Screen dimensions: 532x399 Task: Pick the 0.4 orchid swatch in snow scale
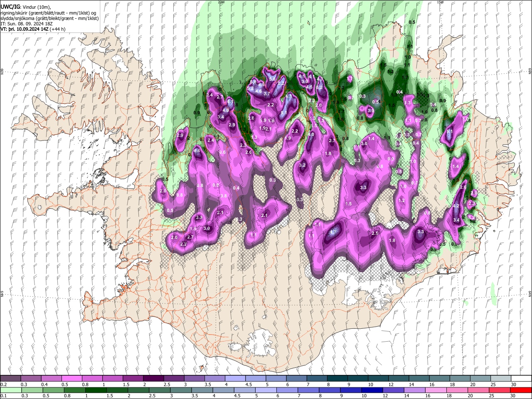pos(51,379)
